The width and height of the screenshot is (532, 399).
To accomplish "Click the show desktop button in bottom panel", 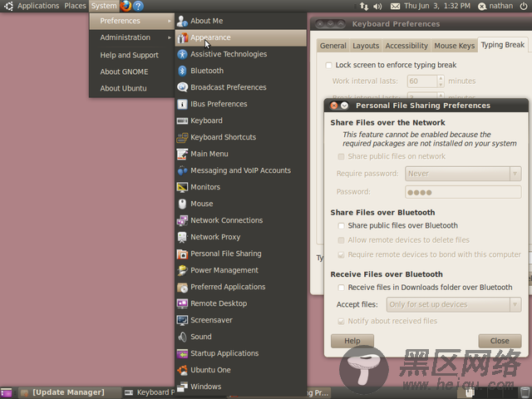I will click(6, 393).
